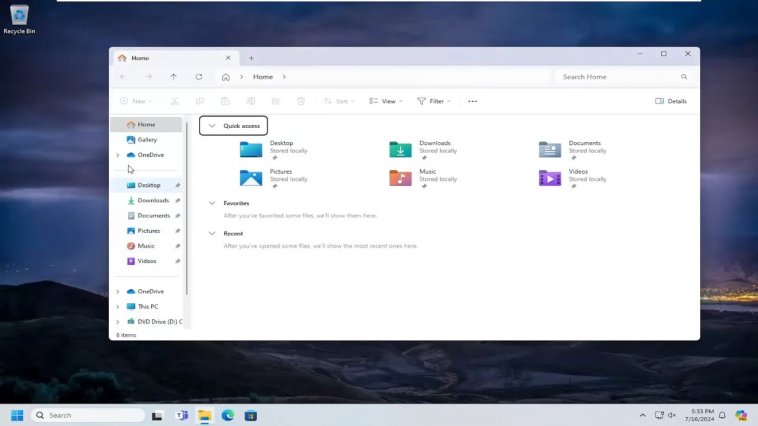Open the View dropdown menu
Image resolution: width=758 pixels, height=426 pixels.
(x=385, y=101)
